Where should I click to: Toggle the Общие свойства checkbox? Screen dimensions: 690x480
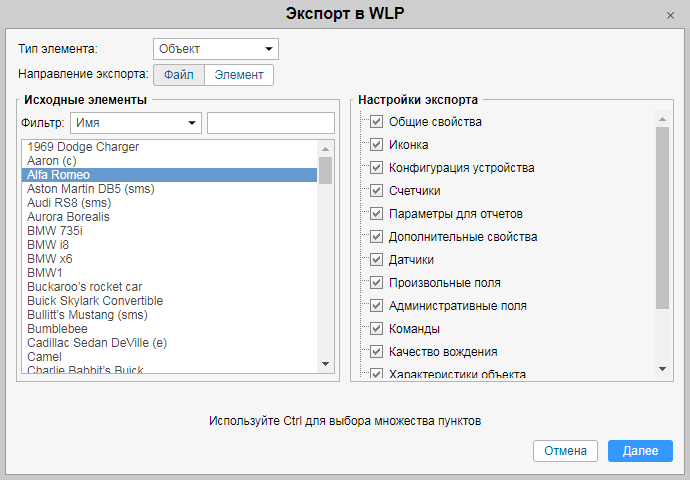click(x=377, y=122)
